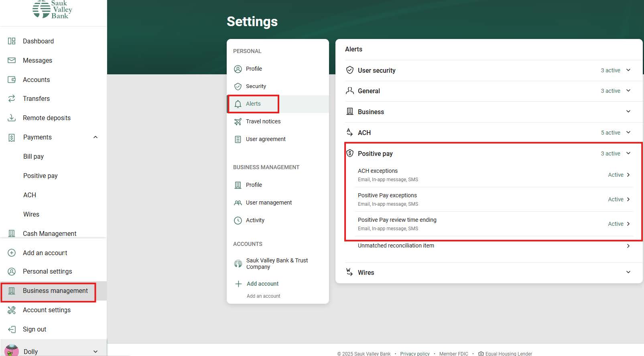Click the Sign out icon
The image size is (644, 356).
[12, 329]
